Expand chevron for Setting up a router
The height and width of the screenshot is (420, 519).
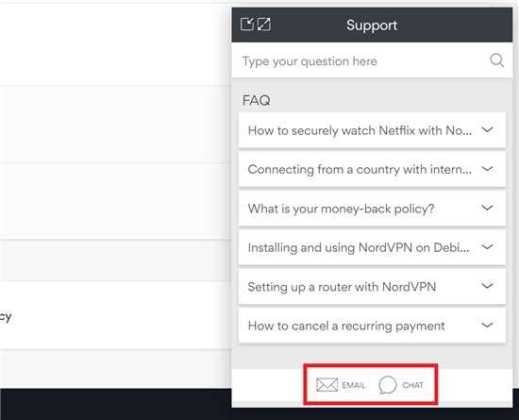[487, 286]
